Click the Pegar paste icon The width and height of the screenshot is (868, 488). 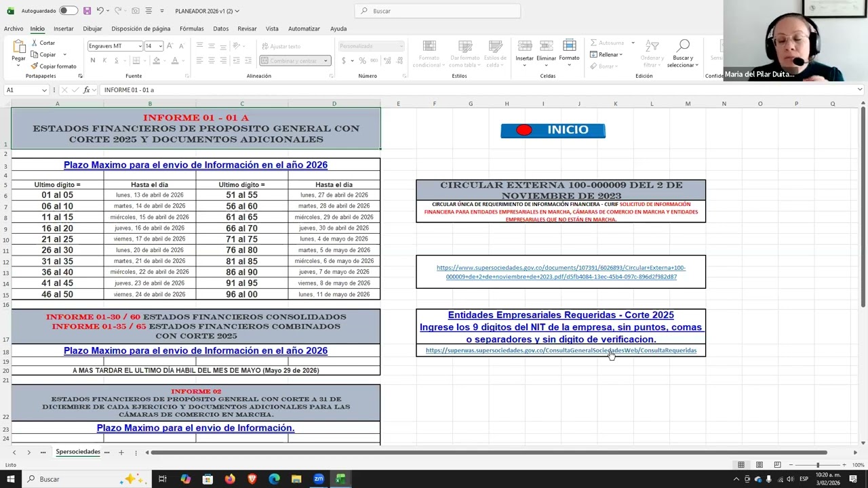[x=18, y=47]
